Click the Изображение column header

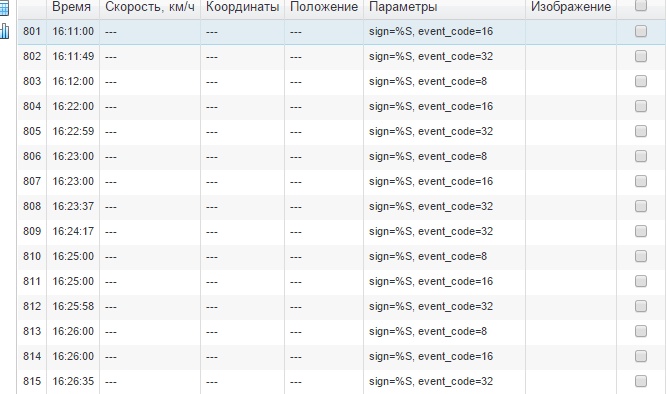click(x=571, y=7)
